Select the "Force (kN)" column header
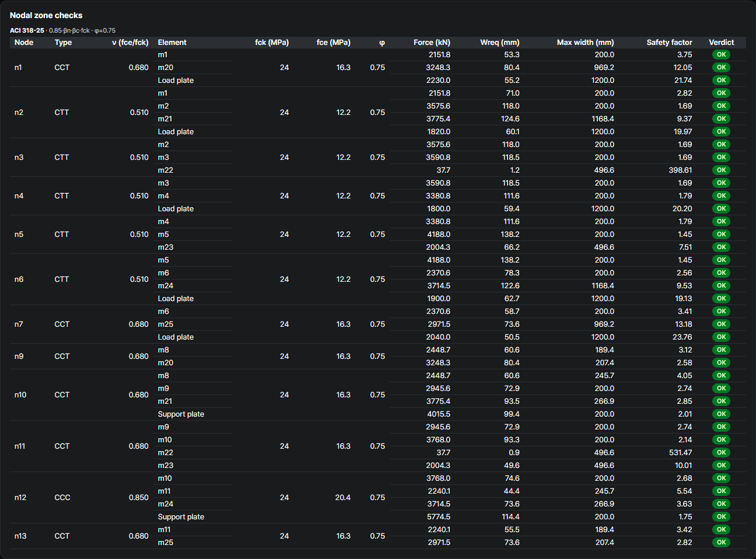The height and width of the screenshot is (559, 756). point(432,43)
